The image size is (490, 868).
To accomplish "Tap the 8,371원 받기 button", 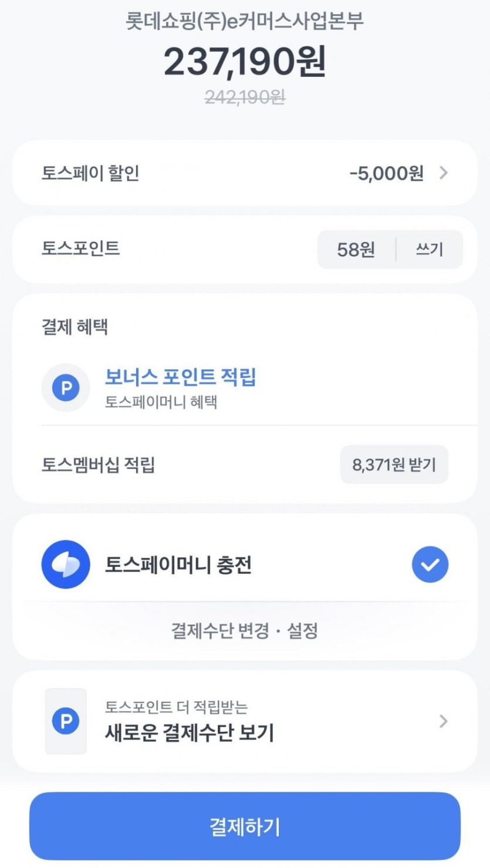I will coord(394,465).
